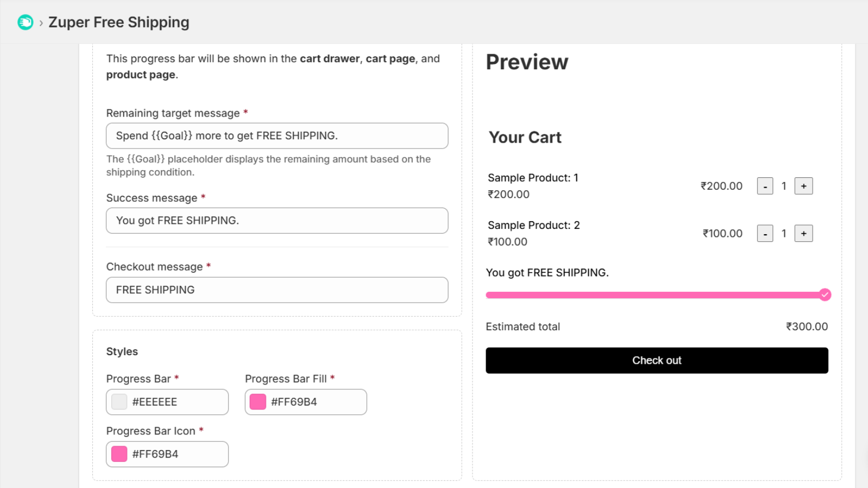Screen dimensions: 868x488
Task: Click the breadcrumb chevron next to logo
Action: click(41, 23)
